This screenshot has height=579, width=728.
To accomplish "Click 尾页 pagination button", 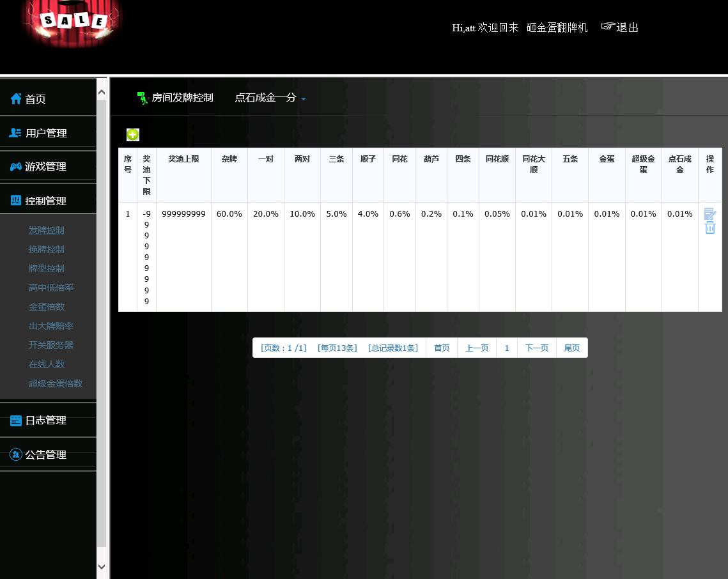I will pos(571,348).
